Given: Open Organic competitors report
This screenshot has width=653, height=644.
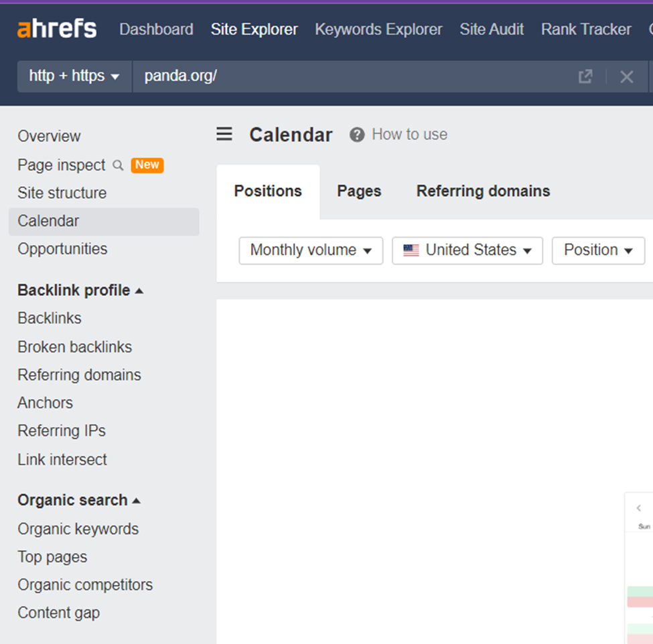Looking at the screenshot, I should [85, 585].
